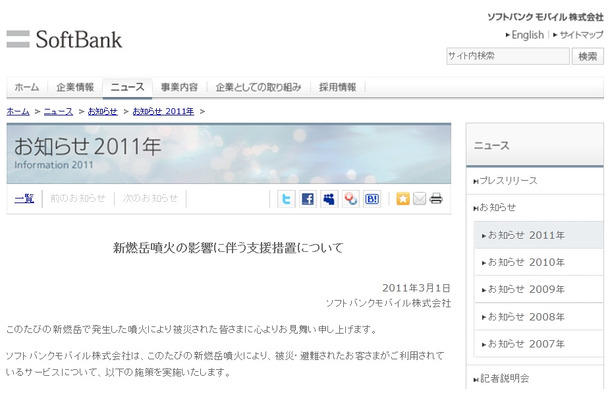Open the 事業内容 navigation tab

(179, 87)
